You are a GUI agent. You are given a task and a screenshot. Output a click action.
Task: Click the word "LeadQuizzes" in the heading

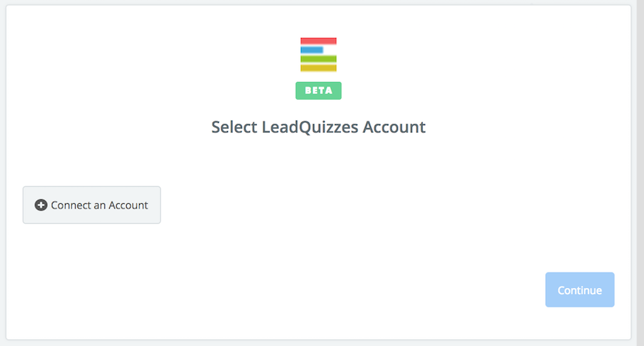[x=310, y=127]
